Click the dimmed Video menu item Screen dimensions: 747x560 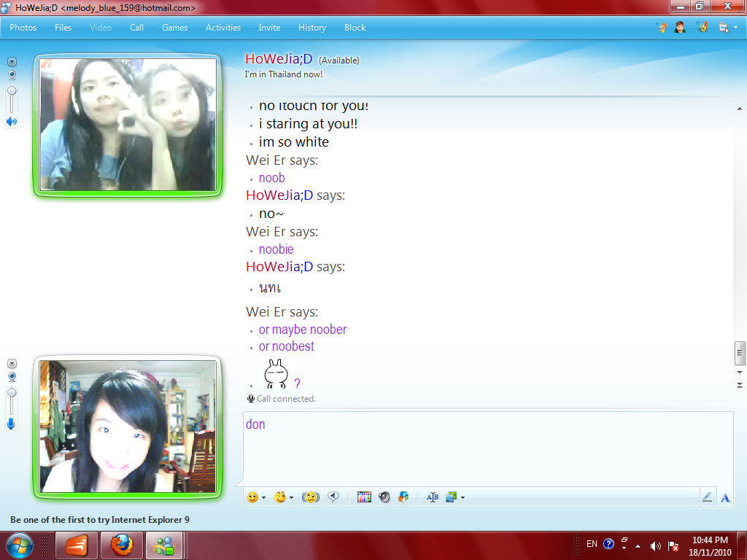(101, 28)
